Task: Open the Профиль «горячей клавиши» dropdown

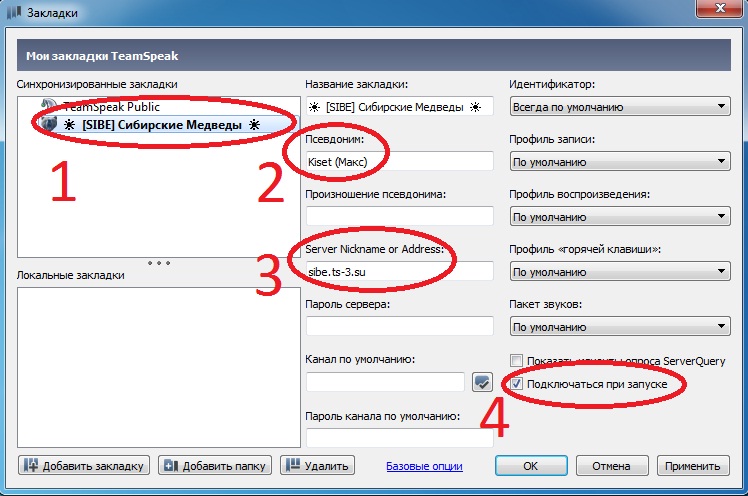Action: (x=620, y=271)
